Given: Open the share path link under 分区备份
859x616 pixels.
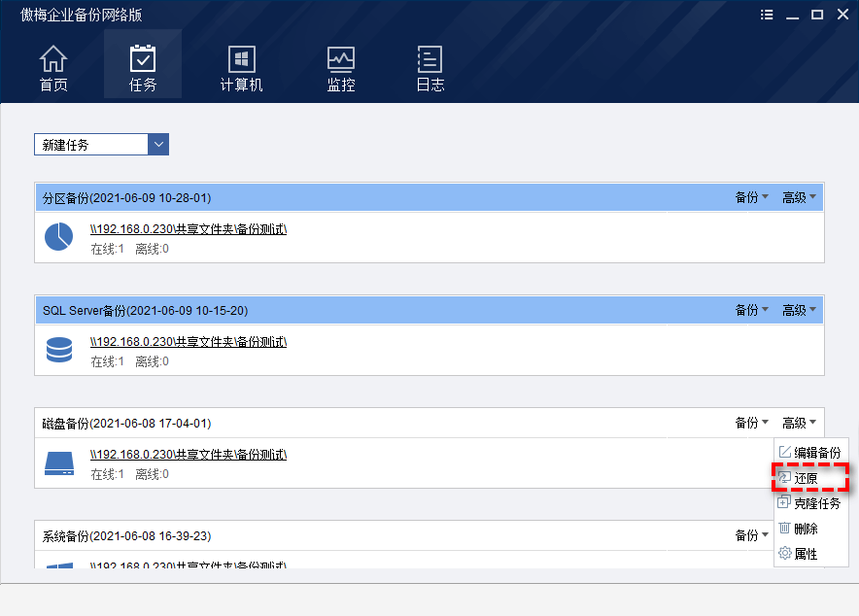Looking at the screenshot, I should point(189,229).
